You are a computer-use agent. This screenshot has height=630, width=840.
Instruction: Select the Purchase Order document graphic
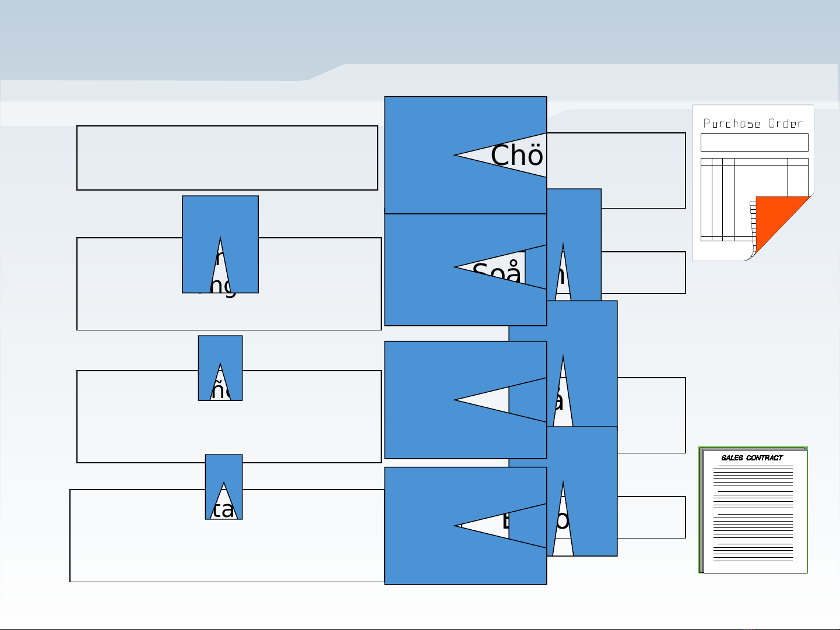(x=753, y=182)
